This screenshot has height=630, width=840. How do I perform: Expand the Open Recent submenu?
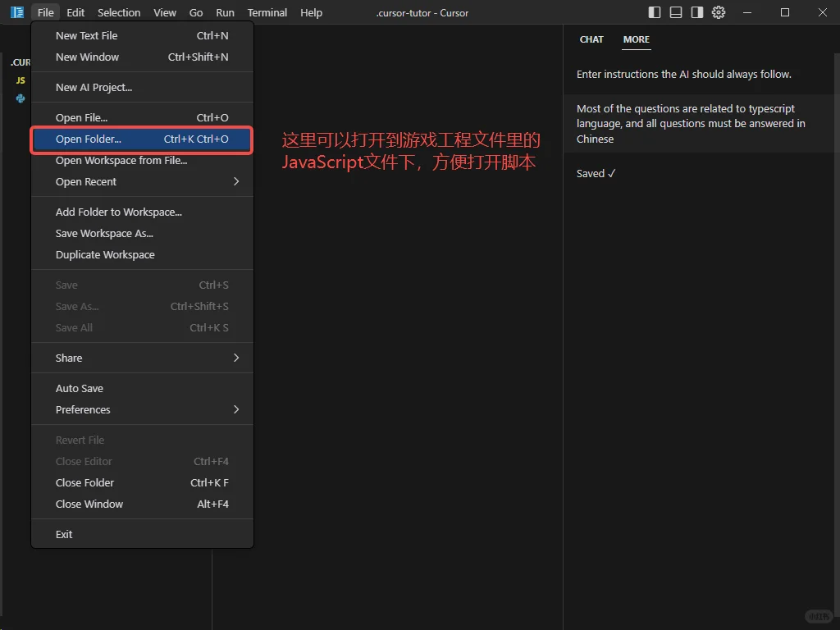tap(142, 182)
